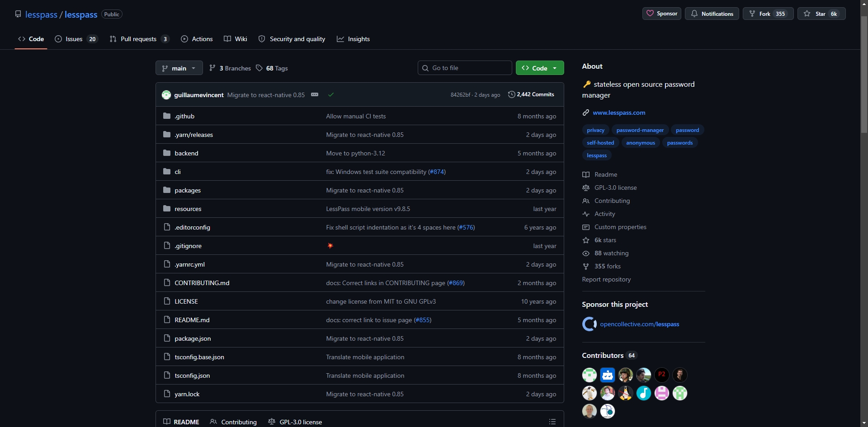The image size is (868, 427).
Task: Fork the repository with Fork button
Action: point(768,14)
